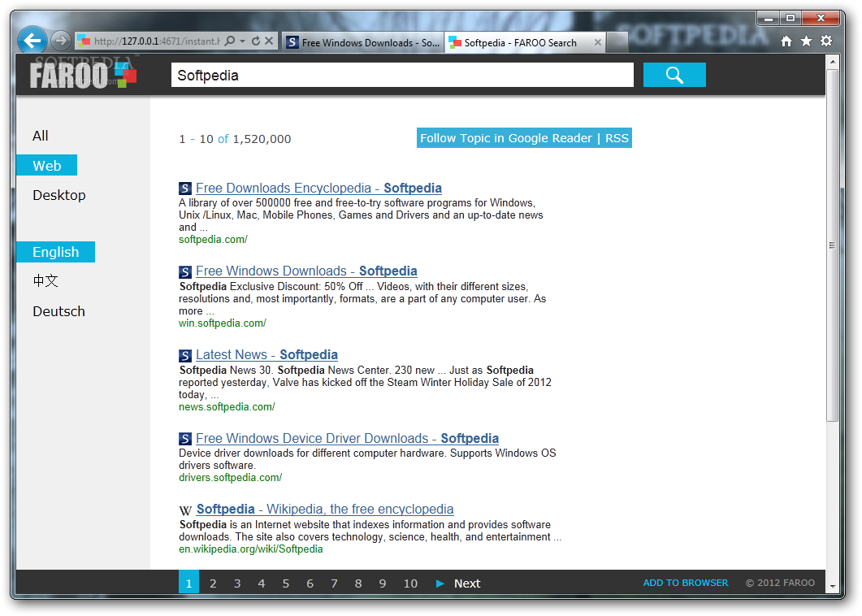
Task: Select the Web search filter
Action: coord(47,166)
